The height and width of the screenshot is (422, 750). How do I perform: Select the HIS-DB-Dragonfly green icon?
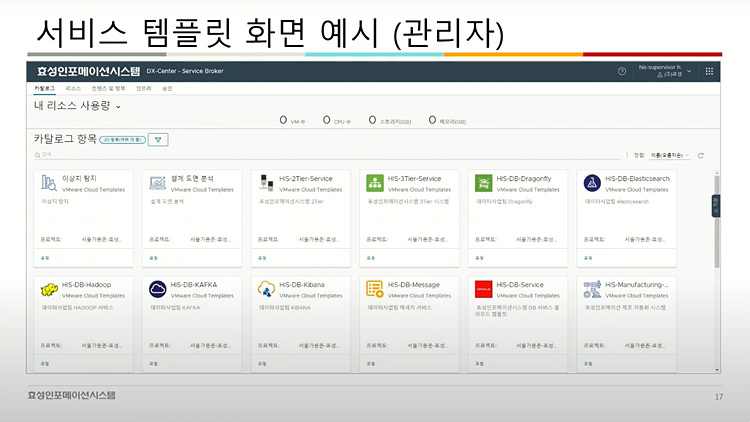(484, 183)
